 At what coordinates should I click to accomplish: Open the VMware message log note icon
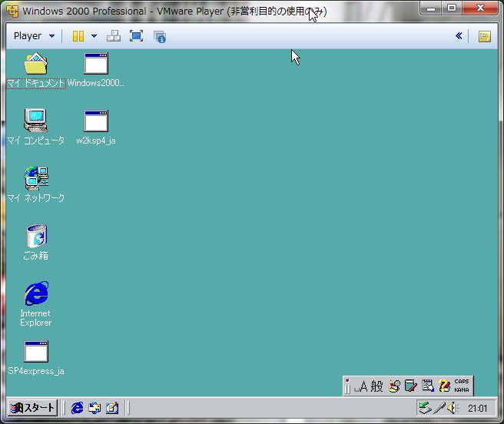click(484, 36)
